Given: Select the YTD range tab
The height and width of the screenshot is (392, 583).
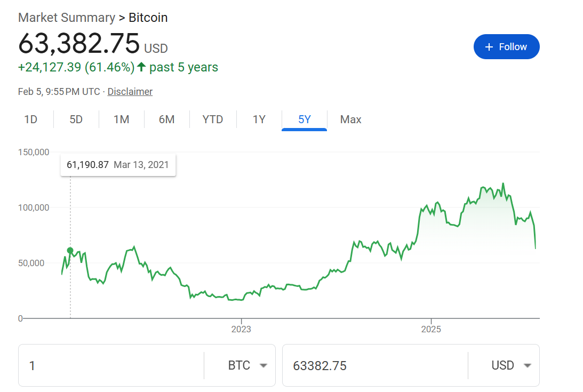Looking at the screenshot, I should click(213, 119).
